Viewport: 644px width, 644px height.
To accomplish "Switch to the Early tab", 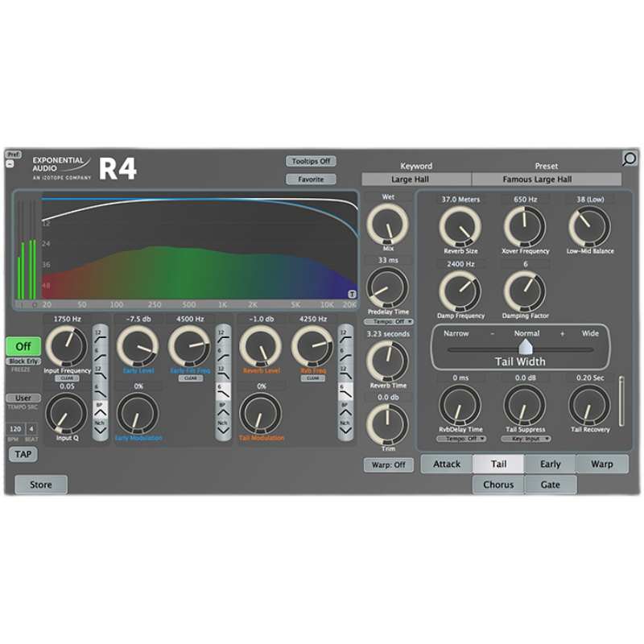I will pyautogui.click(x=551, y=464).
